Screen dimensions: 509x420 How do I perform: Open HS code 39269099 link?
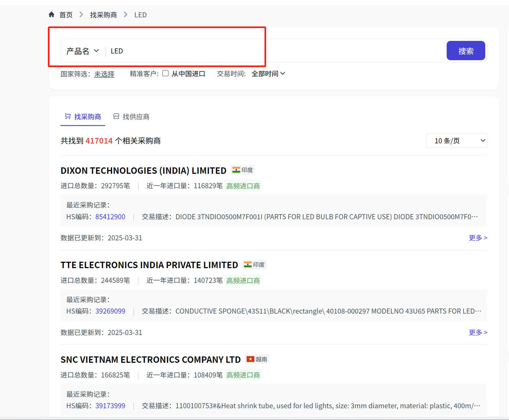(110, 311)
